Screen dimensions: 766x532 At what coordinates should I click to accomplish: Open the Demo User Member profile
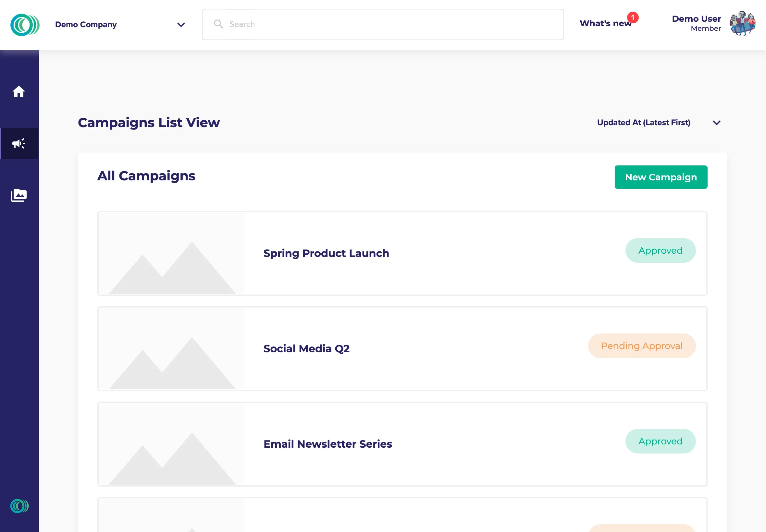coord(714,23)
